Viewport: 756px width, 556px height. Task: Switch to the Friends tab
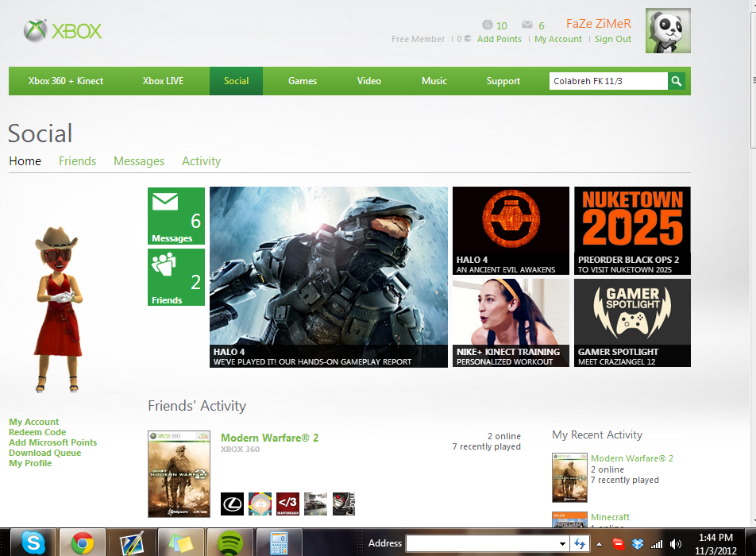click(x=77, y=161)
